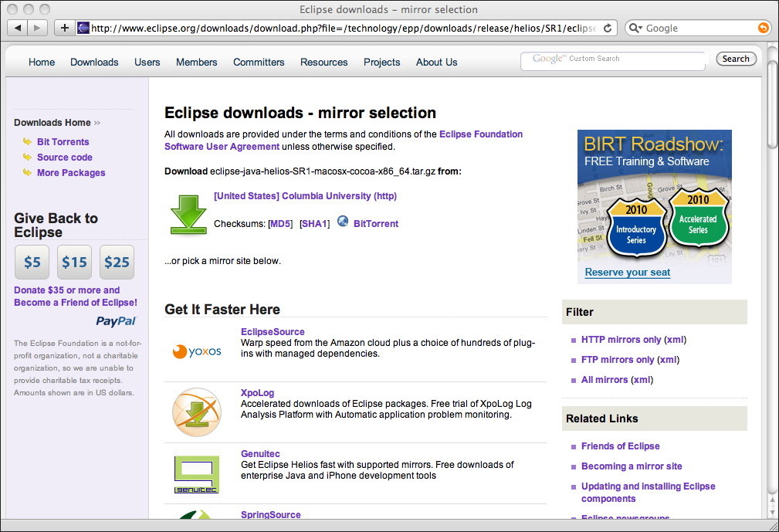The height and width of the screenshot is (532, 779).
Task: Open Updating and installing Eclipse components link
Action: tap(649, 493)
